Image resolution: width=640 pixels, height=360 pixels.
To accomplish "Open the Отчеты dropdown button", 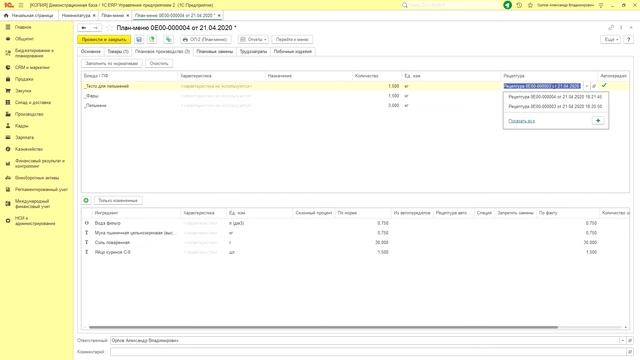I will (253, 40).
